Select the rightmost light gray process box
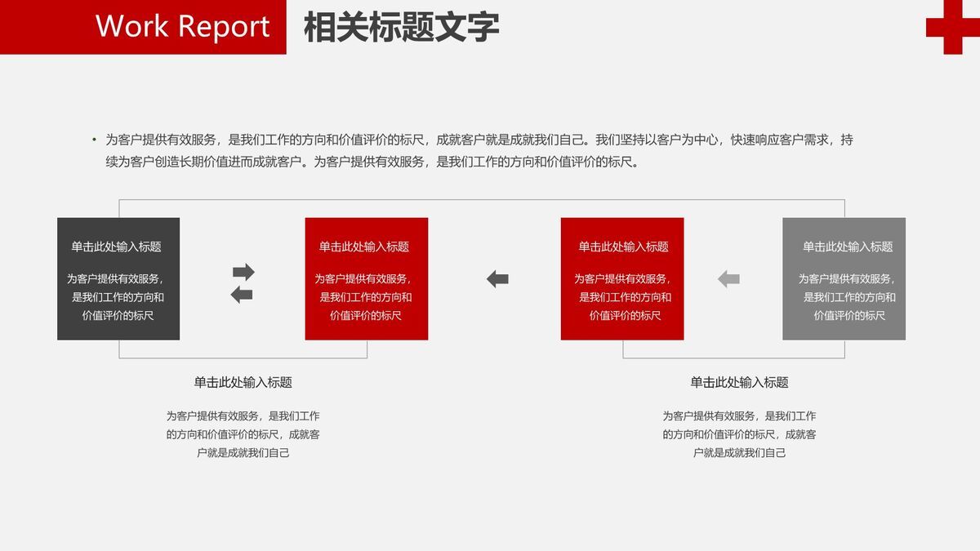Image resolution: width=980 pixels, height=551 pixels. (844, 278)
